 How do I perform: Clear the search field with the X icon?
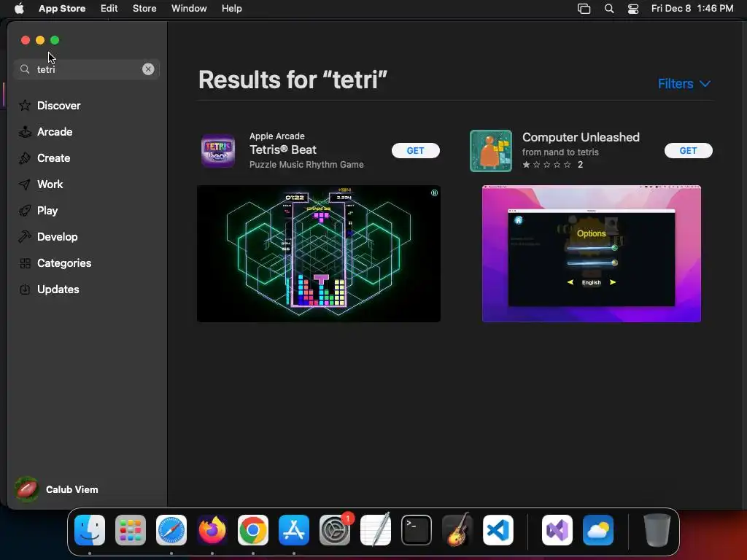pos(148,69)
